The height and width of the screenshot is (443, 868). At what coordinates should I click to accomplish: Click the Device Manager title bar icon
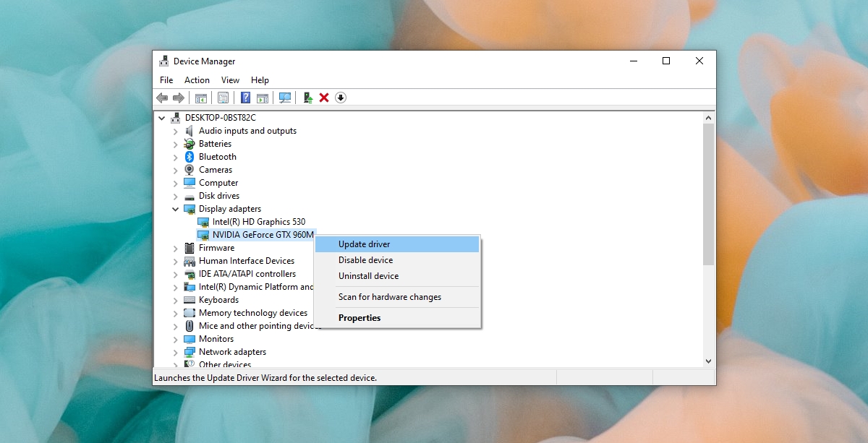tap(164, 61)
